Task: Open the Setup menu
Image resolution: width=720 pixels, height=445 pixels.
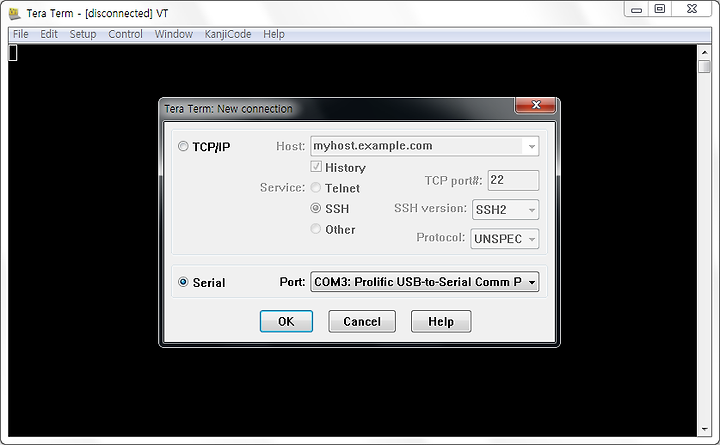Action: click(x=83, y=34)
